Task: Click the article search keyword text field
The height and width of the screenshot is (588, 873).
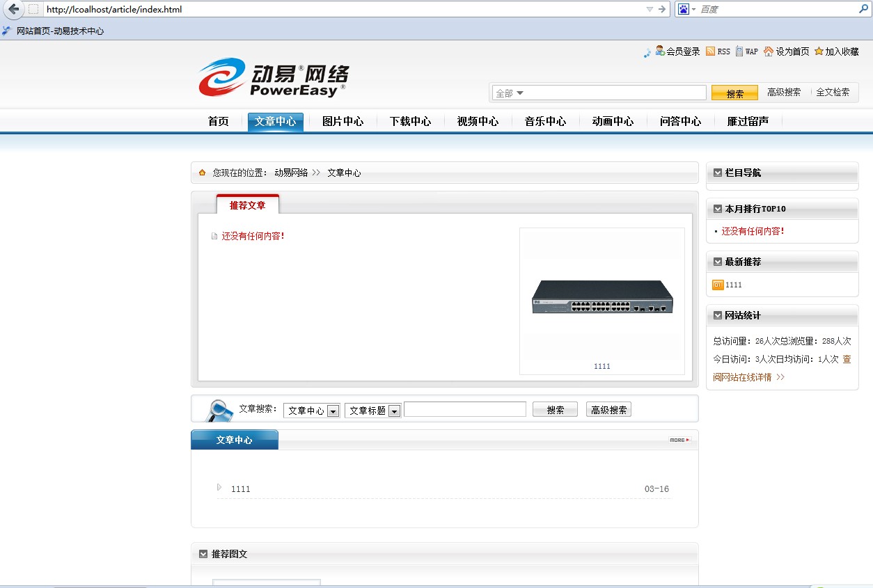Action: pyautogui.click(x=464, y=409)
